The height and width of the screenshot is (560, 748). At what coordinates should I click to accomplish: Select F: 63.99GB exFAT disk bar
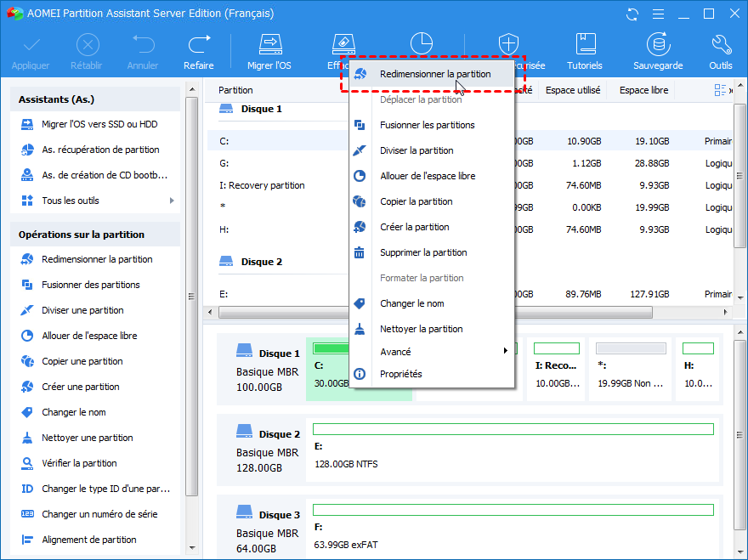click(513, 529)
